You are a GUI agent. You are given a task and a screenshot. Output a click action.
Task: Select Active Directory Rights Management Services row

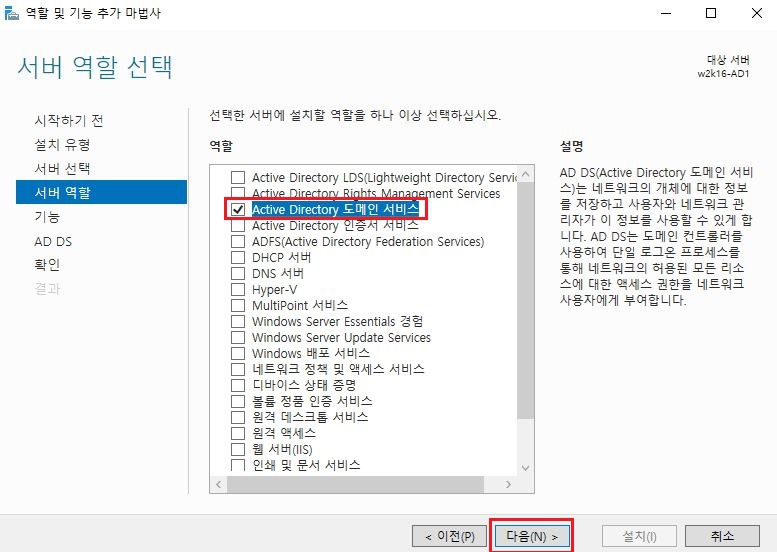(x=376, y=193)
